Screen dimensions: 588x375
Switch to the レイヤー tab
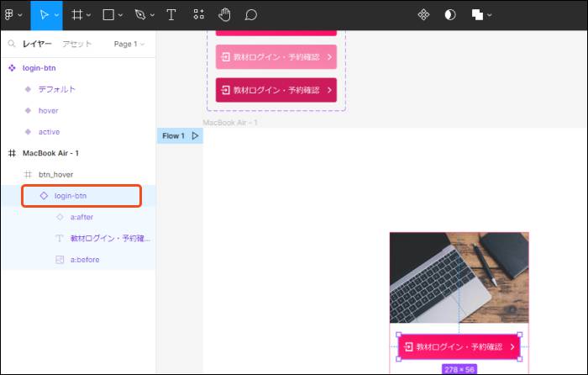37,44
